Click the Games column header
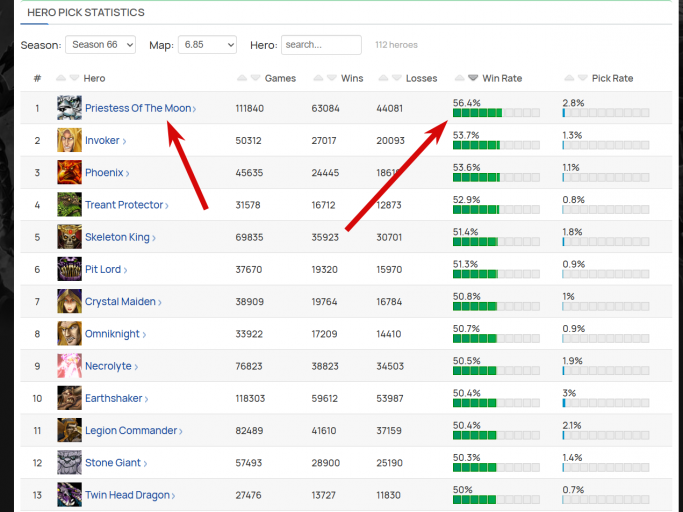This screenshot has height=512, width=683. [280, 78]
